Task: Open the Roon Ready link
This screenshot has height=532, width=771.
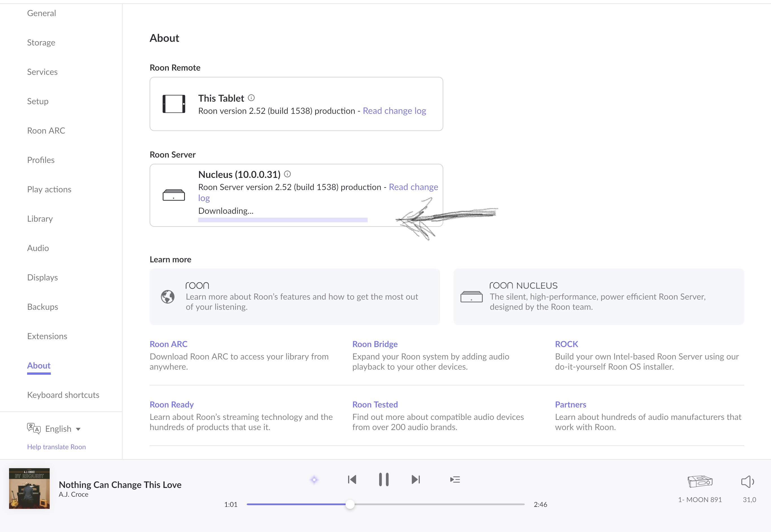Action: pos(172,404)
